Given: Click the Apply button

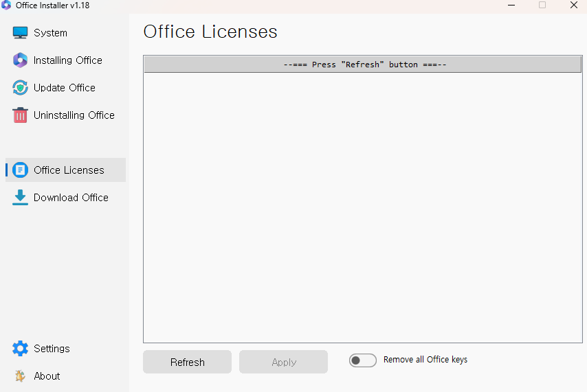Looking at the screenshot, I should (283, 362).
